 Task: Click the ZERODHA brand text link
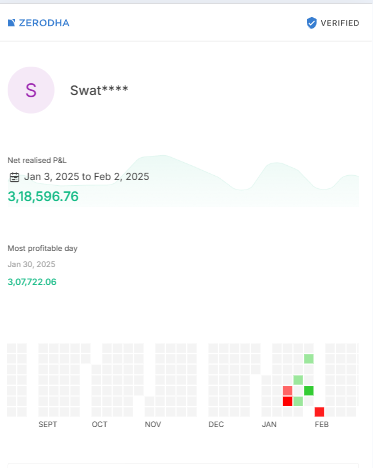pyautogui.click(x=44, y=23)
